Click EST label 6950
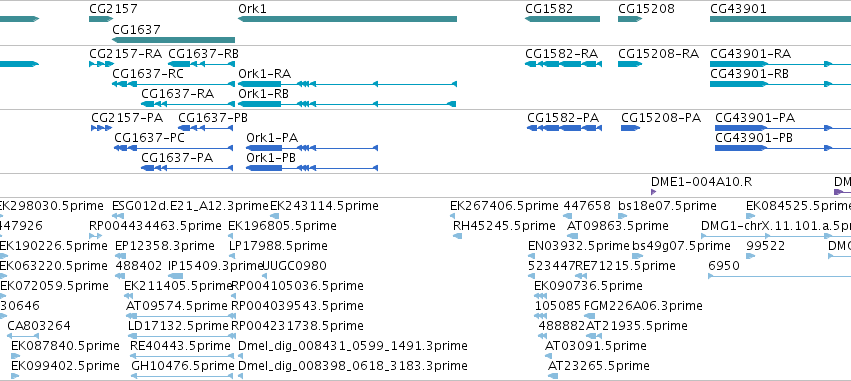Viewport: 851px width, 381px height. click(724, 266)
